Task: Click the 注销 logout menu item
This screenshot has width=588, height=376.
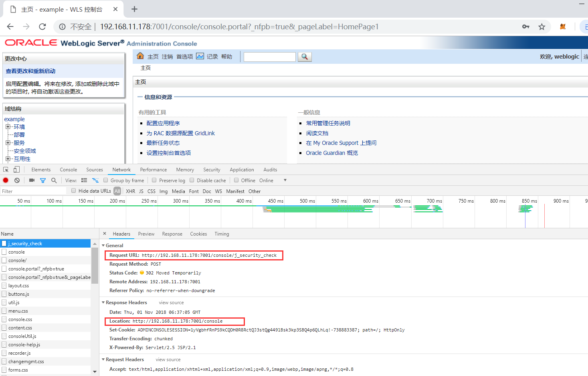Action: tap(168, 57)
